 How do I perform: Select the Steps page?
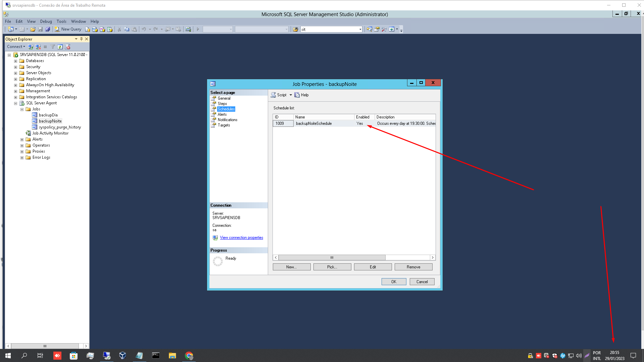pos(222,104)
